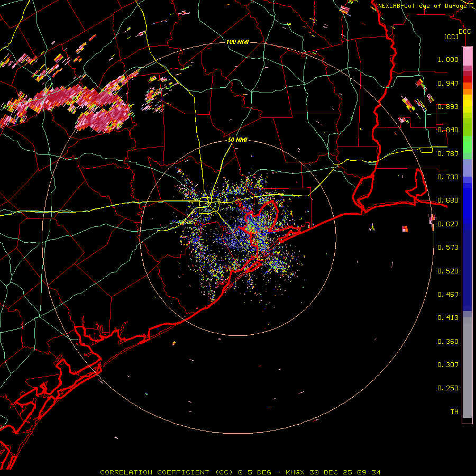Select the 0.733 scale label
Image resolution: width=476 pixels, height=476 pixels.
tap(448, 177)
